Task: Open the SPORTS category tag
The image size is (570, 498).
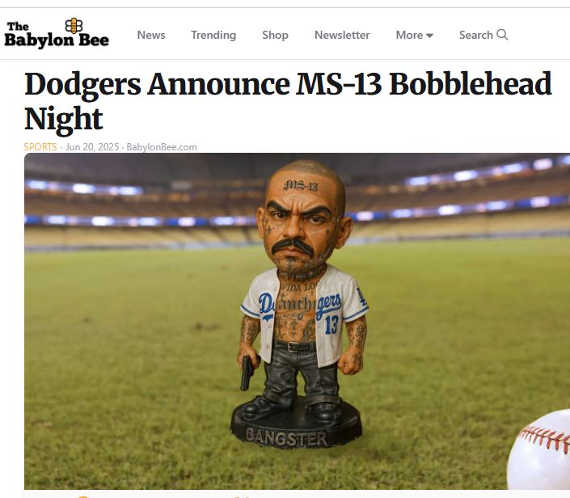Action: (40, 147)
